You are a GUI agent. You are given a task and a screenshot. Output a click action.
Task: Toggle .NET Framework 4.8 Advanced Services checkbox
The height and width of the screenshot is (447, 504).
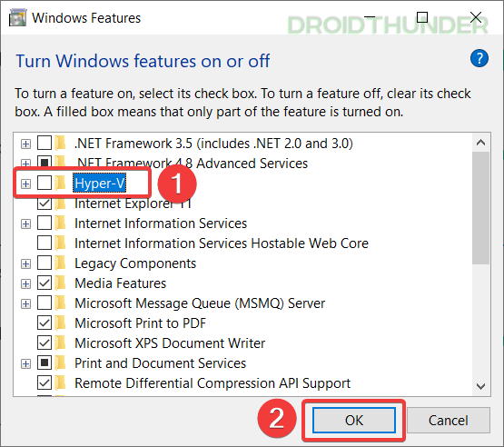44,162
